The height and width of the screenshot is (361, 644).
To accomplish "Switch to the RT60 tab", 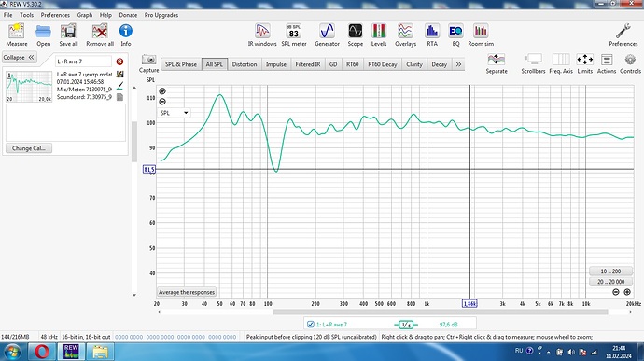I will [353, 64].
